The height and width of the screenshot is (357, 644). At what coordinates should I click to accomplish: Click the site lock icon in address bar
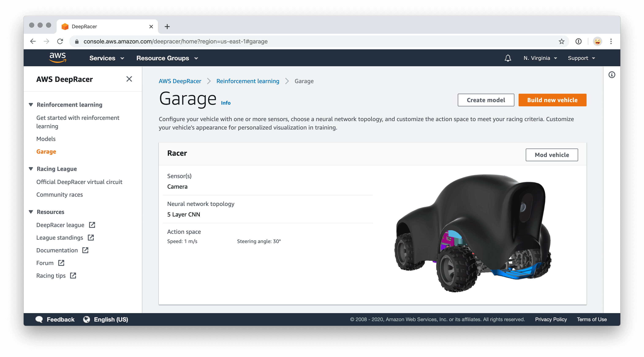(x=77, y=42)
